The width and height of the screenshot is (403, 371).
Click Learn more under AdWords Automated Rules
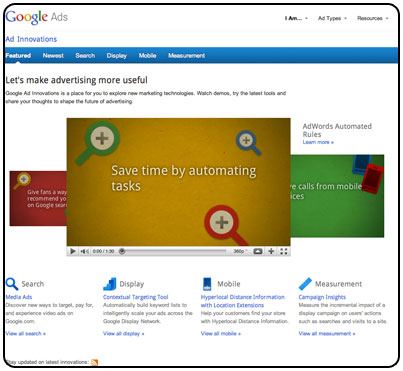(318, 142)
